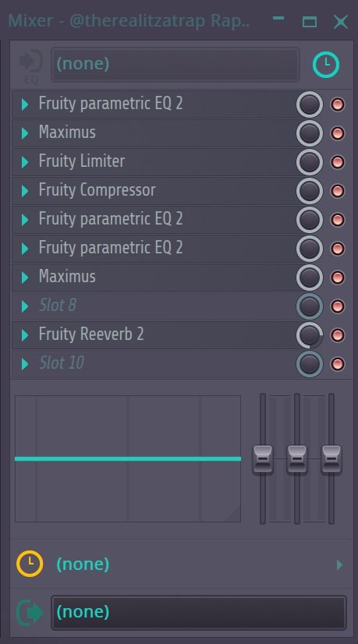Screen dimensions: 358x644
Task: Select the Fruity Limiter effect name
Action: click(x=81, y=161)
